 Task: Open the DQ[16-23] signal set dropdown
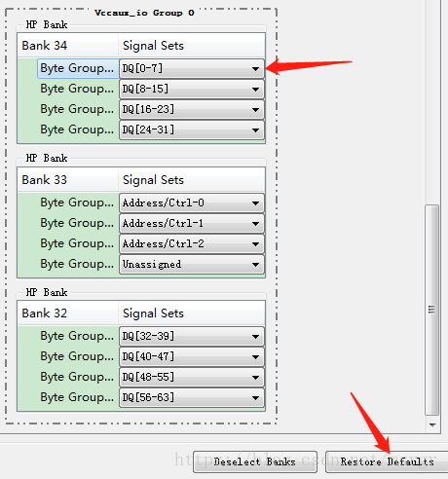point(192,109)
